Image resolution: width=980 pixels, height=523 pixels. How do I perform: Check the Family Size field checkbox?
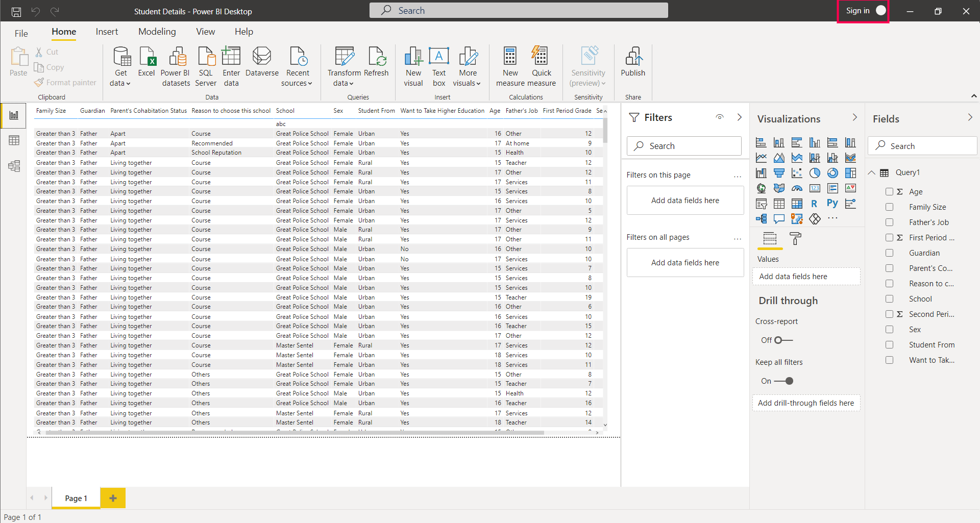click(x=889, y=207)
